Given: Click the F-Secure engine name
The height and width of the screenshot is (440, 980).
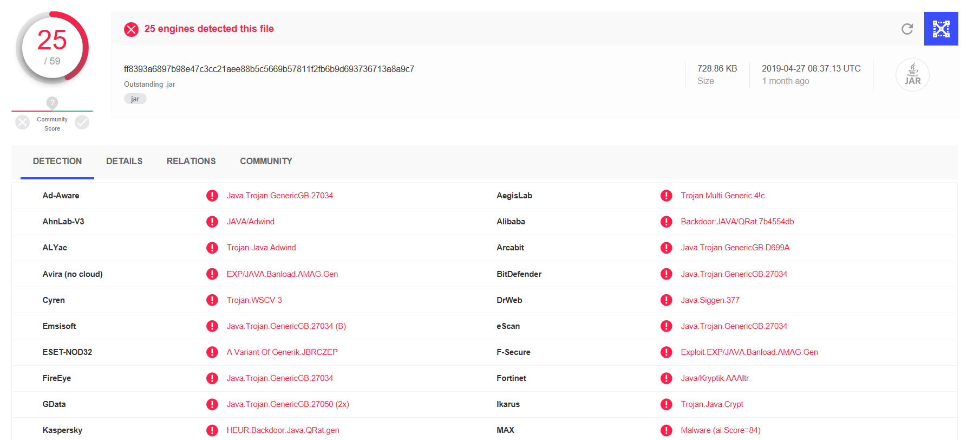Looking at the screenshot, I should (514, 352).
